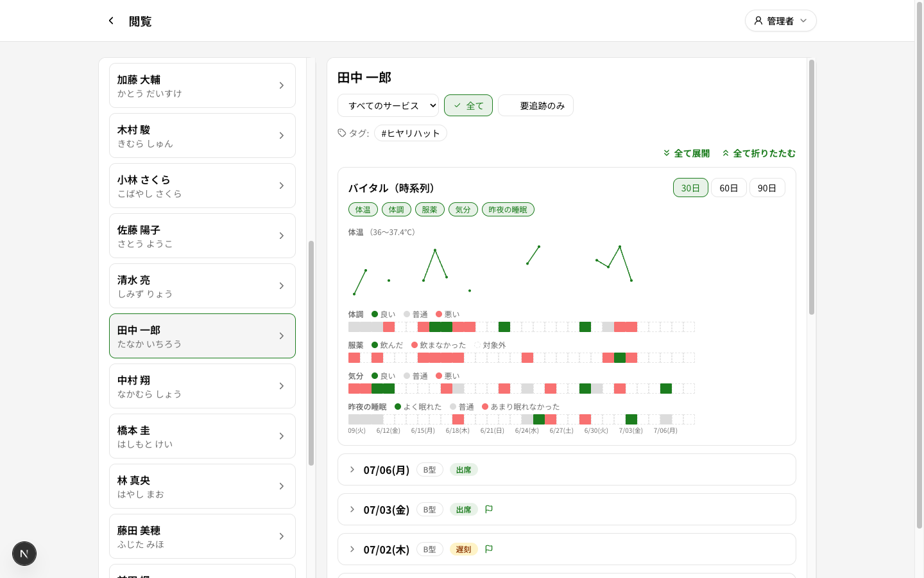The width and height of the screenshot is (924, 578).
Task: Select 小林 さくら in the user list
Action: pyautogui.click(x=202, y=186)
